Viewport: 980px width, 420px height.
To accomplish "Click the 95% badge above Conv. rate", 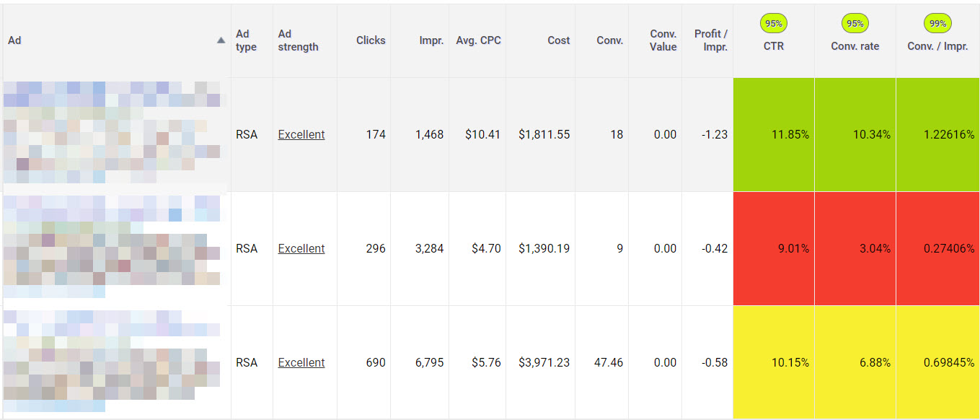I will pos(855,24).
